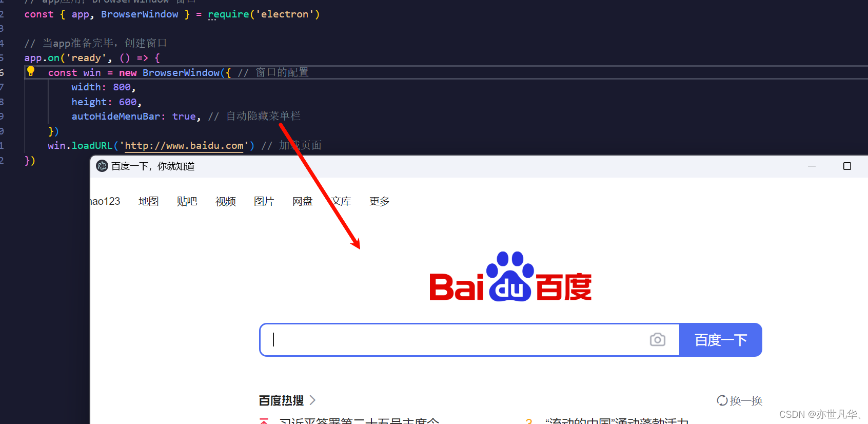The width and height of the screenshot is (868, 424).
Task: Click the Electron app icon in the window title bar
Action: [102, 166]
